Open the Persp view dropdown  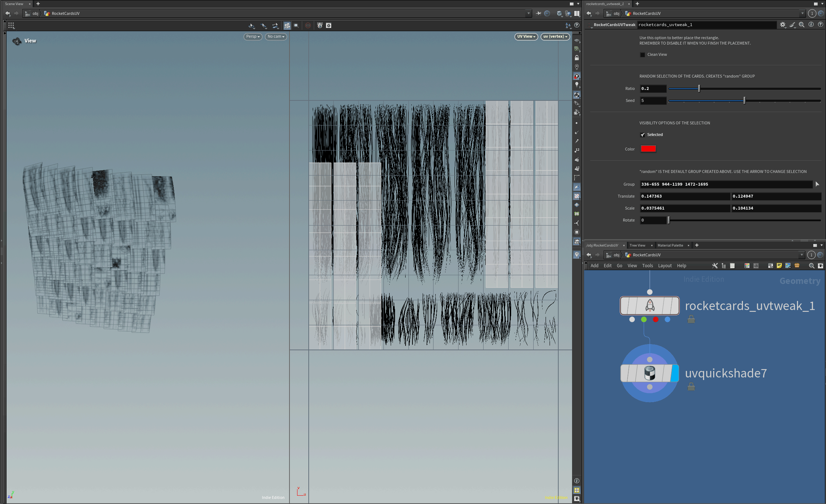253,37
